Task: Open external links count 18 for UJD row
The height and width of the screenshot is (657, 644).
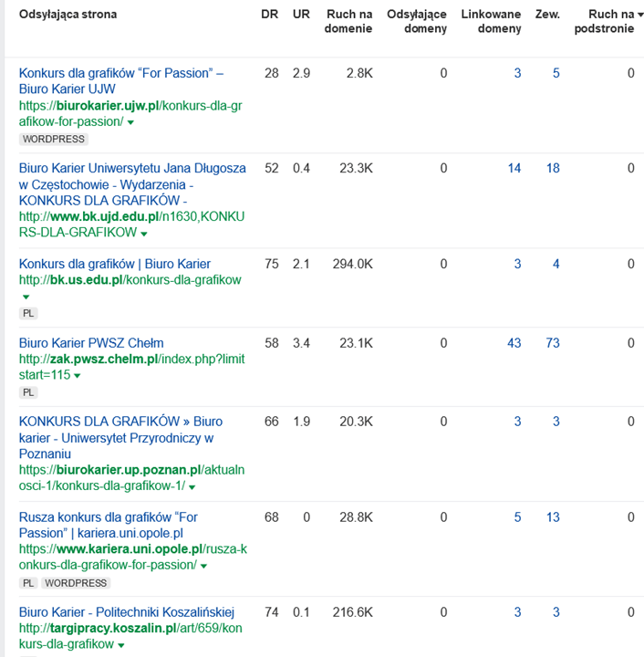Action: (553, 168)
